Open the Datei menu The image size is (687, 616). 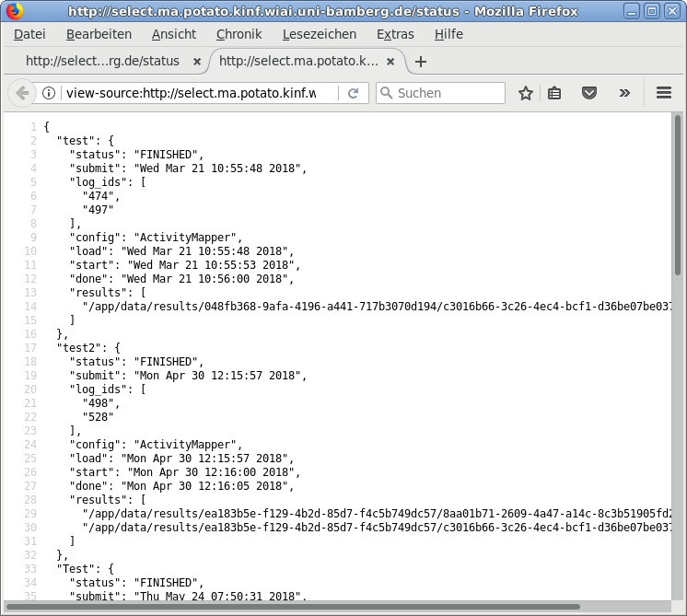click(29, 34)
